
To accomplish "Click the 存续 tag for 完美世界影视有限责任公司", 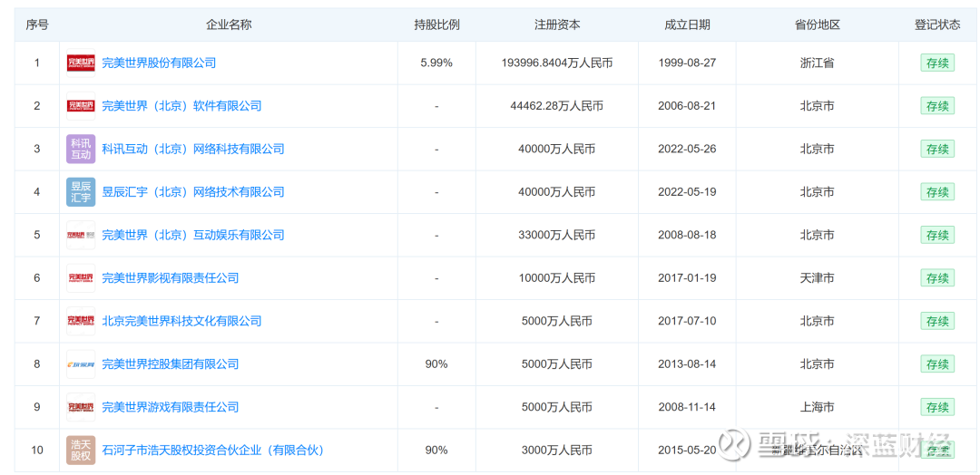I will (936, 277).
